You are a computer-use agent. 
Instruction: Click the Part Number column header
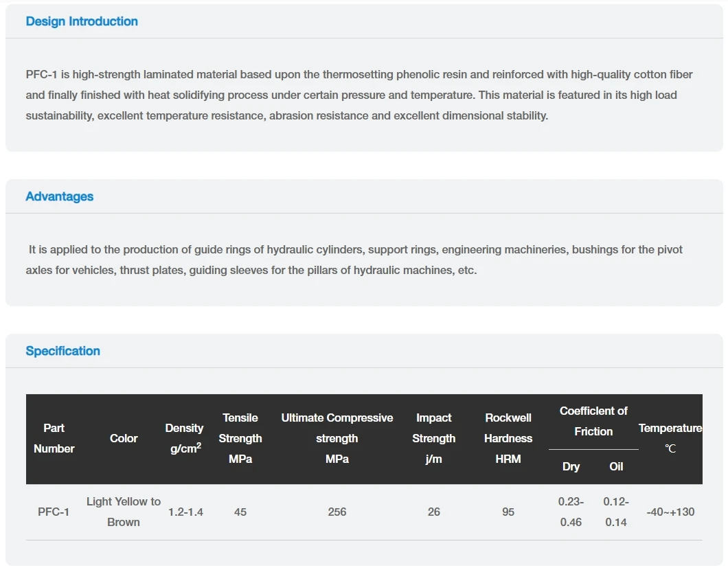[54, 438]
